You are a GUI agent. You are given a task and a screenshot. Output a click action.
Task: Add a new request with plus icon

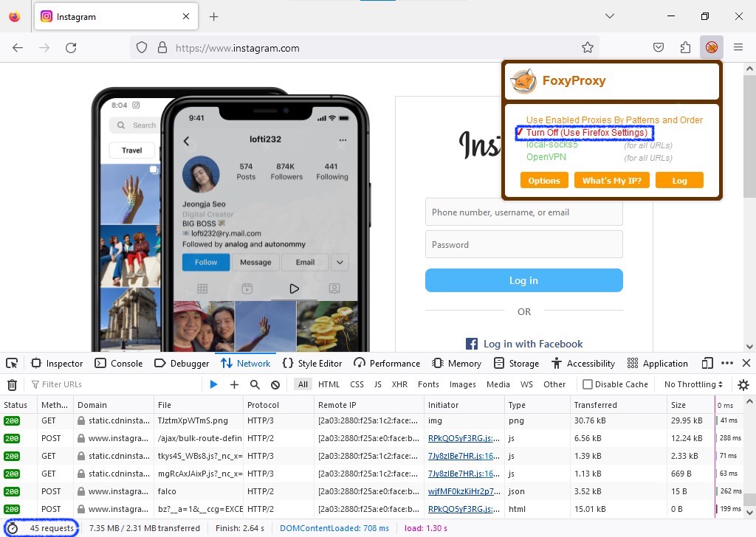pos(234,384)
